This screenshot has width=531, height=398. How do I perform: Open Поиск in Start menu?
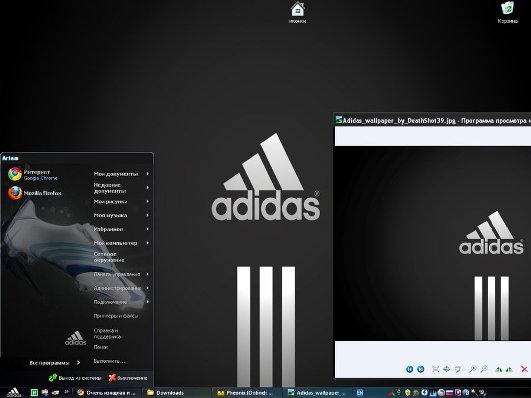101,347
